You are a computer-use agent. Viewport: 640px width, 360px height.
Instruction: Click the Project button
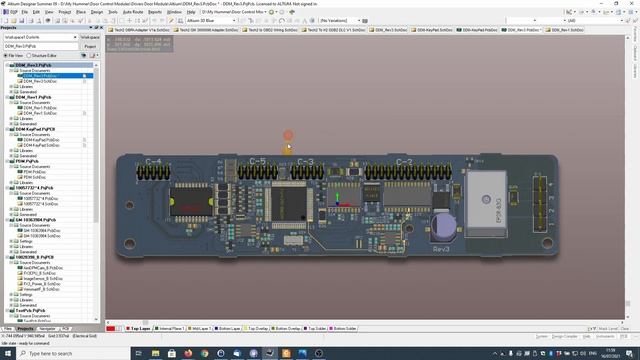click(90, 47)
